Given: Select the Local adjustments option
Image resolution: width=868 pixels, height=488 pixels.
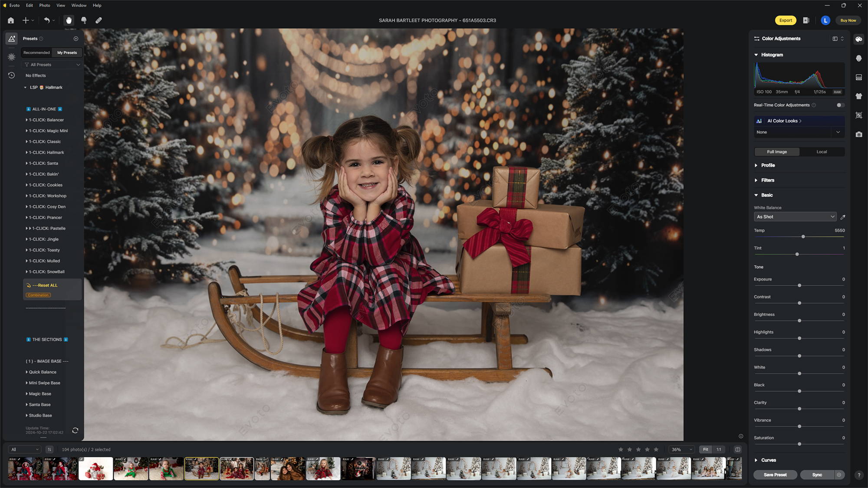Looking at the screenshot, I should tap(822, 152).
